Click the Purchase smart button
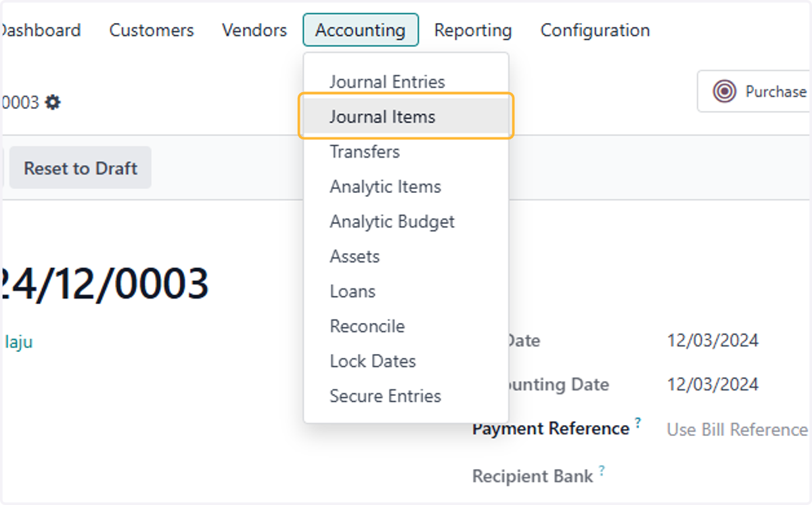812x505 pixels. pyautogui.click(x=754, y=91)
